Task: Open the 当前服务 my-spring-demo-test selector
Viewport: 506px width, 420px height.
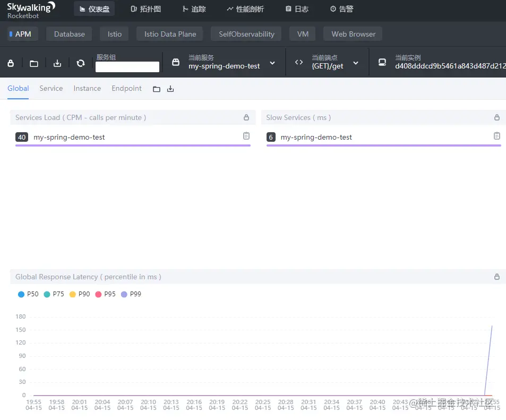Action: [224, 62]
